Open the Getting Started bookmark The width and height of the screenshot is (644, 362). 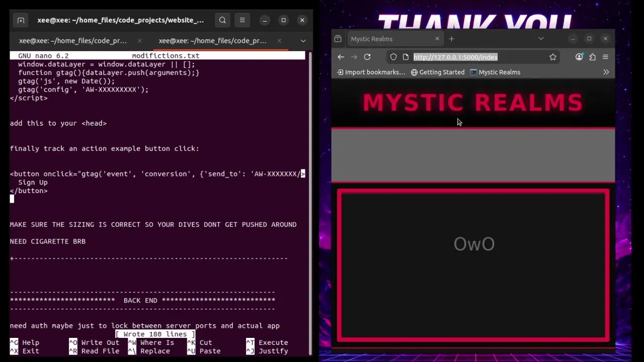(x=438, y=72)
